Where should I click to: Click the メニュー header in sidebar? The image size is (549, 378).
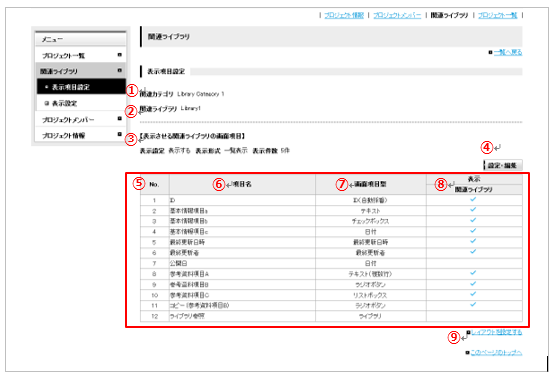(81, 39)
